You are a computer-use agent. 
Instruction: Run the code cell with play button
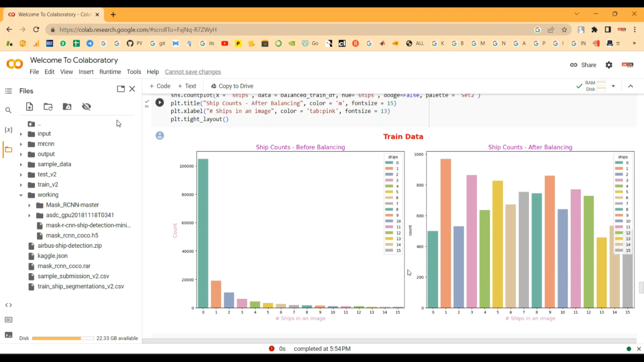tap(159, 103)
